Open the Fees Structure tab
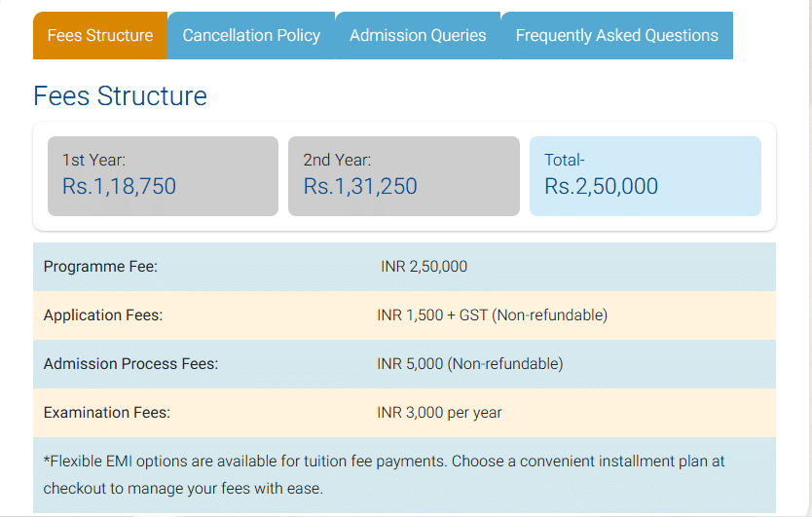The image size is (812, 517). (x=100, y=36)
